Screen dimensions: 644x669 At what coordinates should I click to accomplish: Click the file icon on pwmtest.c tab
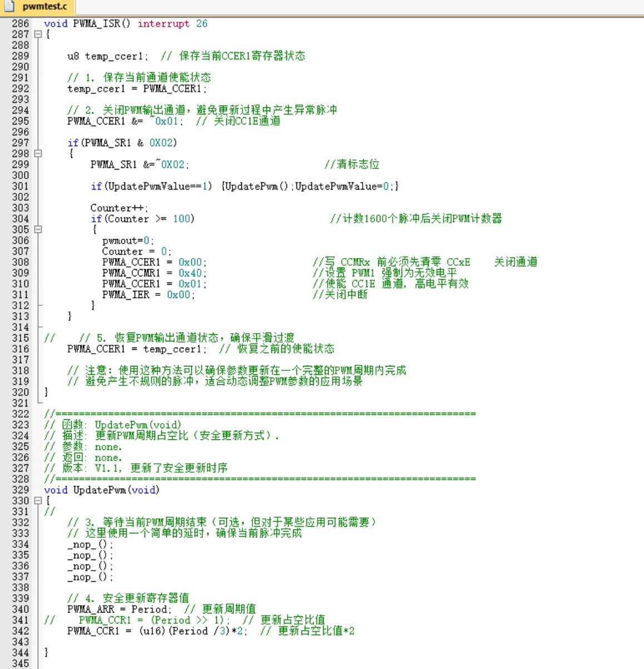pos(9,7)
